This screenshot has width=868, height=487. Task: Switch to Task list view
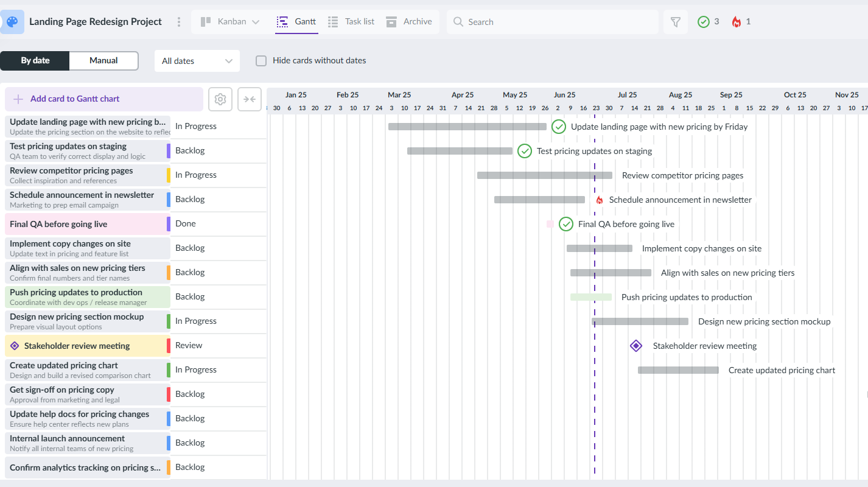pos(351,22)
